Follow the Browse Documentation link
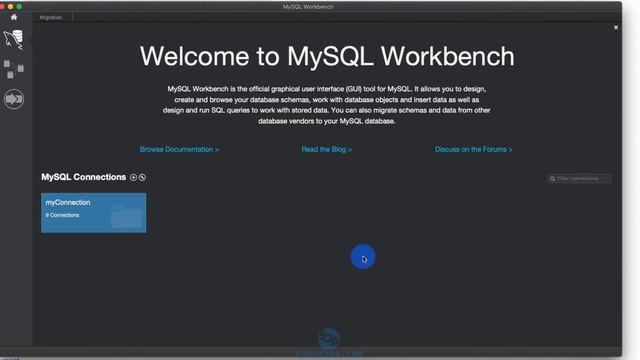 179,149
